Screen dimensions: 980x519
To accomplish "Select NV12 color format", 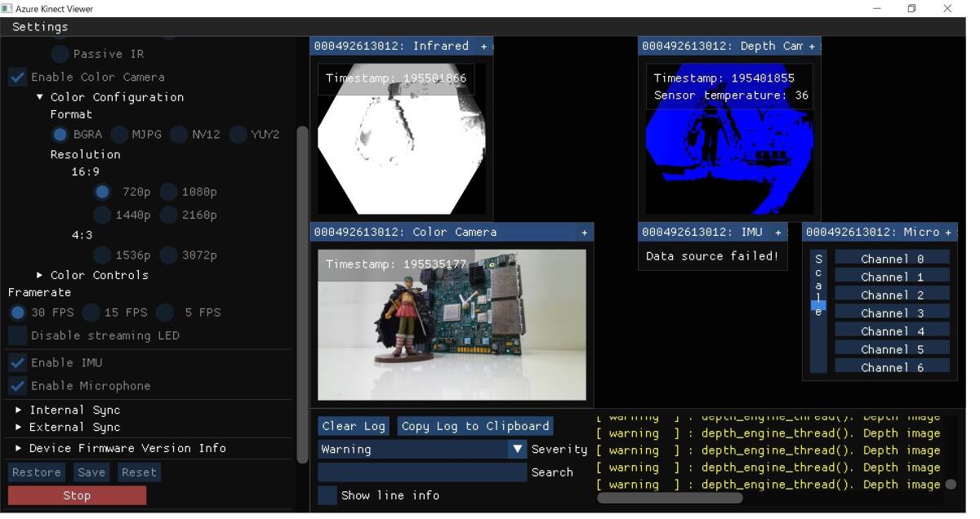I will (x=179, y=135).
